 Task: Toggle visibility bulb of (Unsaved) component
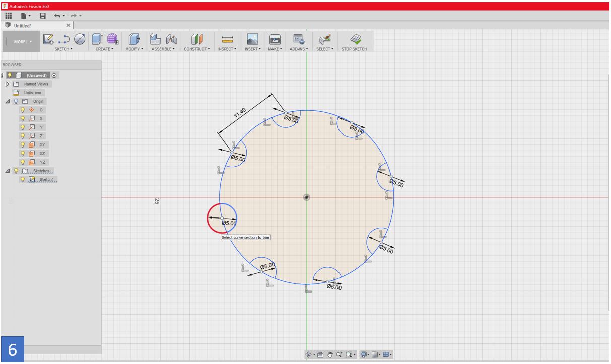[x=9, y=75]
